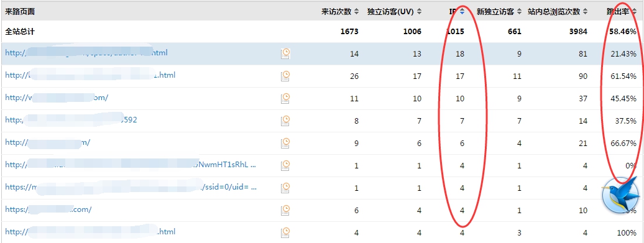Open the first highlighted referrer link
Image resolution: width=644 pixels, height=243 pixels.
(x=86, y=53)
